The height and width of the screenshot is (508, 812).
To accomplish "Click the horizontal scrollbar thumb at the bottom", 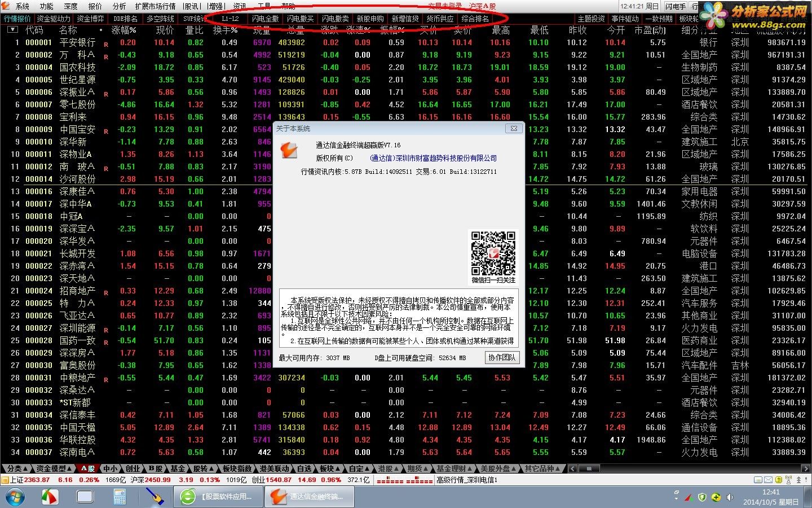I will coord(589,468).
